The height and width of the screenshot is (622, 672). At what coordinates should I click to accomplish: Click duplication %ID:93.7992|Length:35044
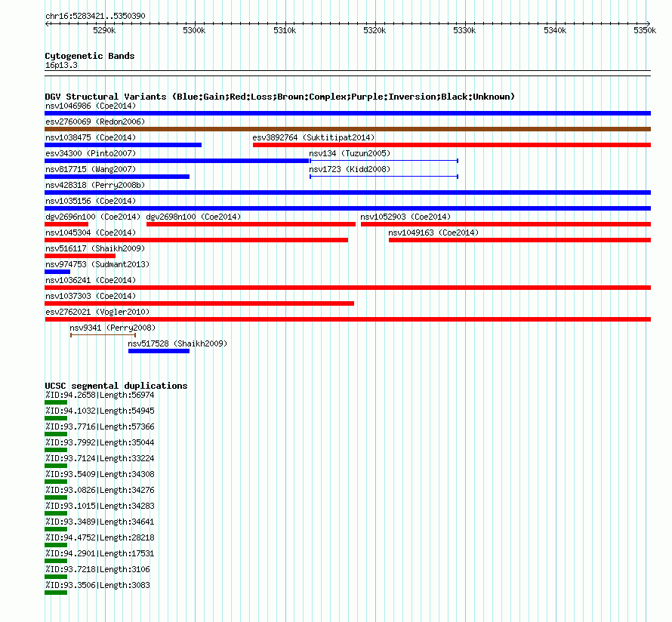pos(100,442)
